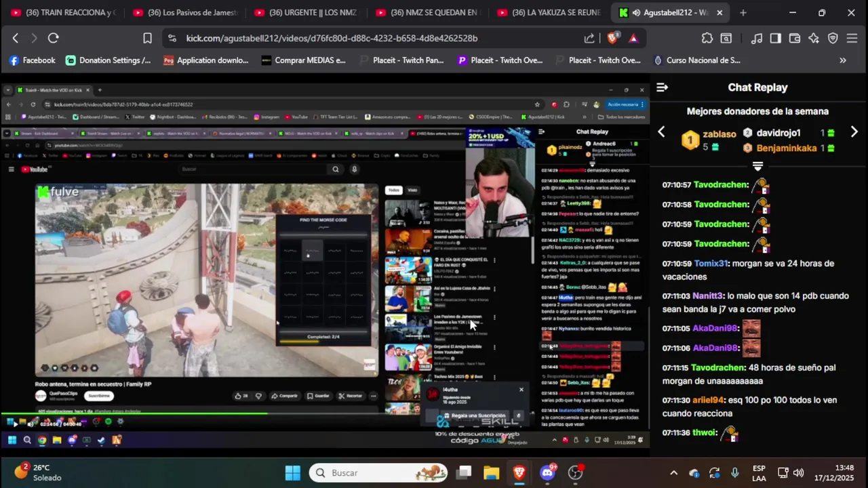This screenshot has height=488, width=868.
Task: Open the Extensions puzzle menu
Action: coord(707,39)
